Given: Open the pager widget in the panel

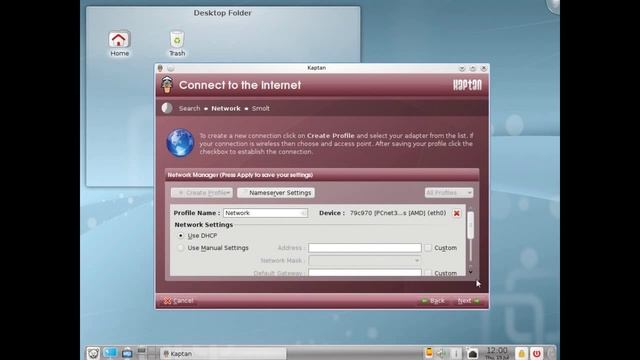Looking at the screenshot, I should pyautogui.click(x=146, y=353).
